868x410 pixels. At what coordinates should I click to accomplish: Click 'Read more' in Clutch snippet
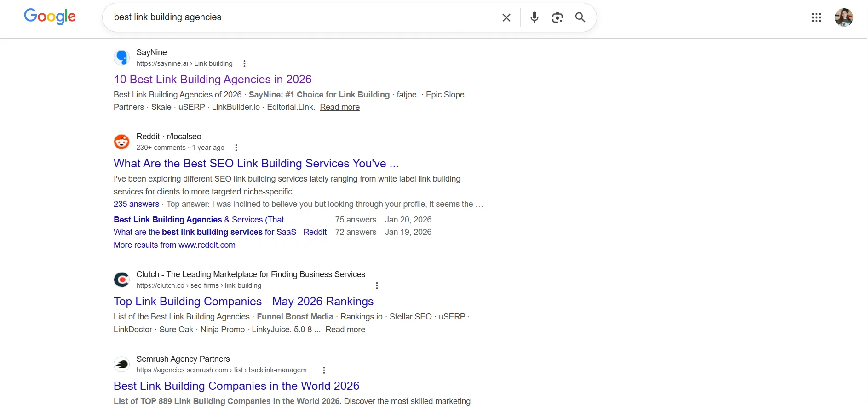pyautogui.click(x=345, y=330)
